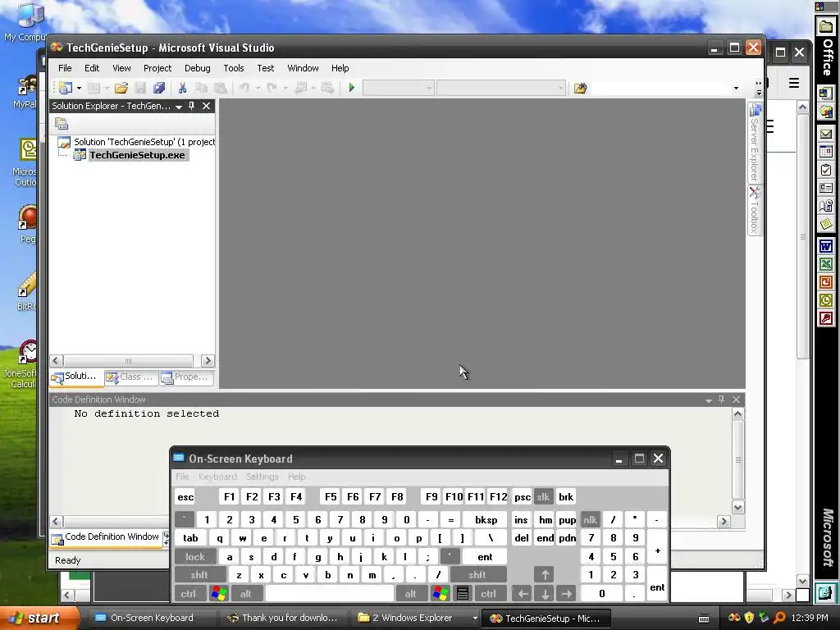The width and height of the screenshot is (840, 630).
Task: Click the New Task checkmark icon in the Office bar
Action: pyautogui.click(x=825, y=170)
